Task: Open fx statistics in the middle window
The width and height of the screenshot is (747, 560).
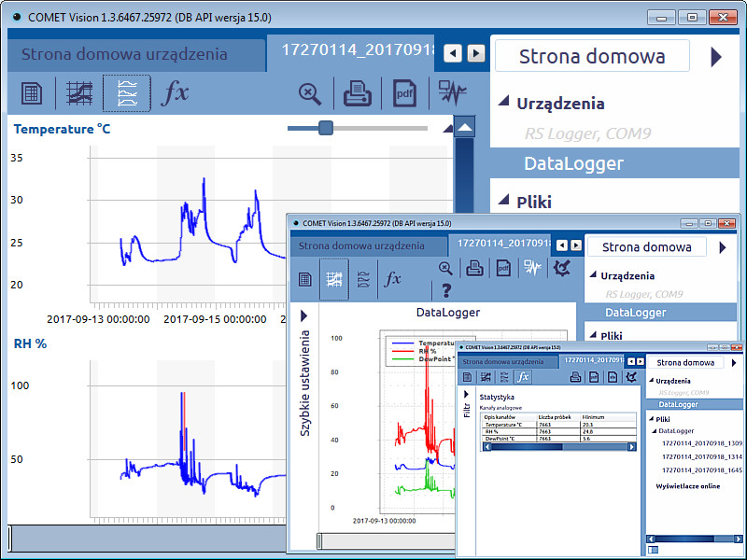Action: (392, 278)
